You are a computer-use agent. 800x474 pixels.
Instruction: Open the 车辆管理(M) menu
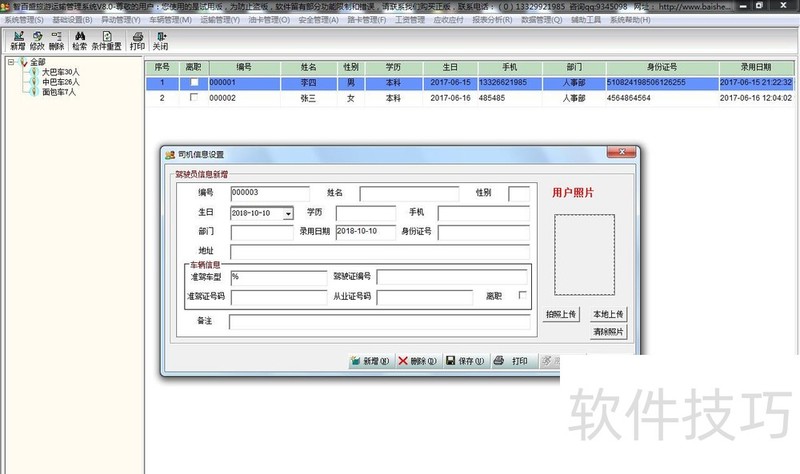[170, 19]
